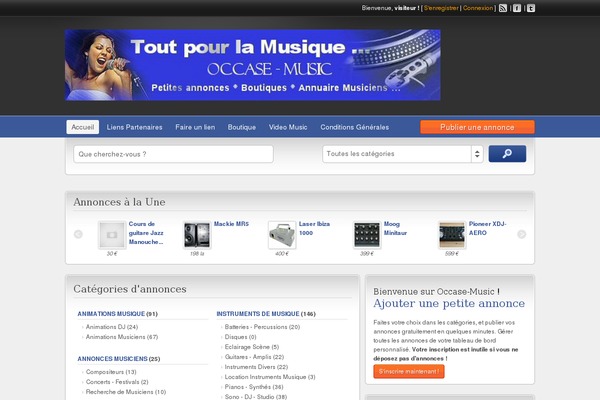Click the 400 € price text
The image size is (600, 400).
(x=282, y=253)
